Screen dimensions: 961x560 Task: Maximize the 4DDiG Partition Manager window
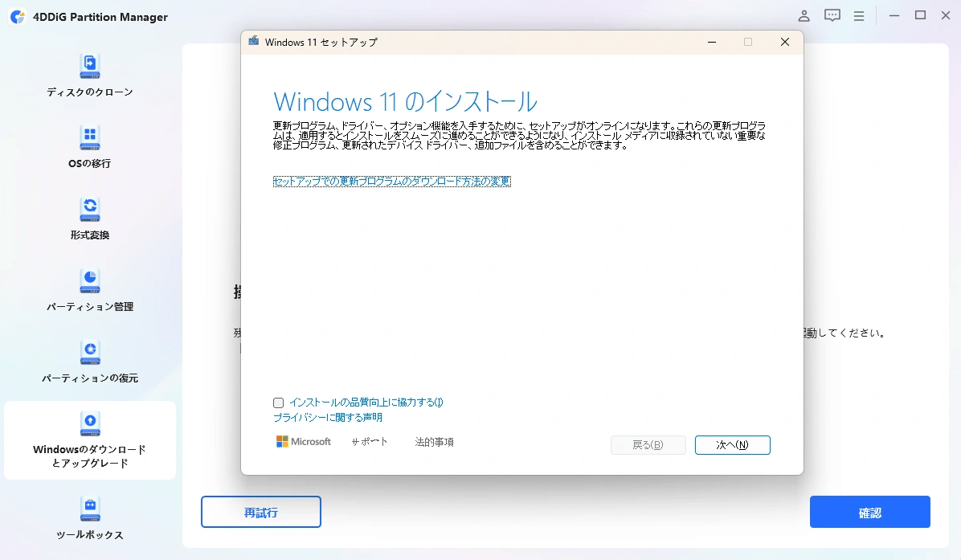point(920,16)
